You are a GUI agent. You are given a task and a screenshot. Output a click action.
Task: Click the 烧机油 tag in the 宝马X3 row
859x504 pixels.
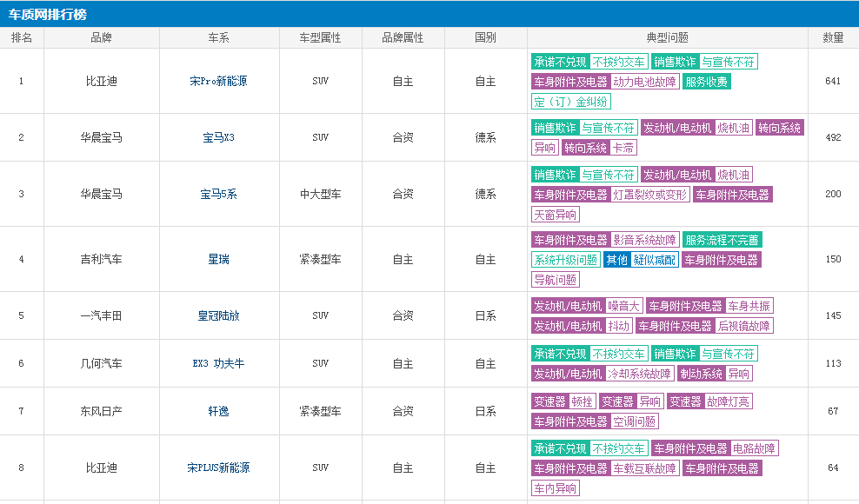point(734,128)
